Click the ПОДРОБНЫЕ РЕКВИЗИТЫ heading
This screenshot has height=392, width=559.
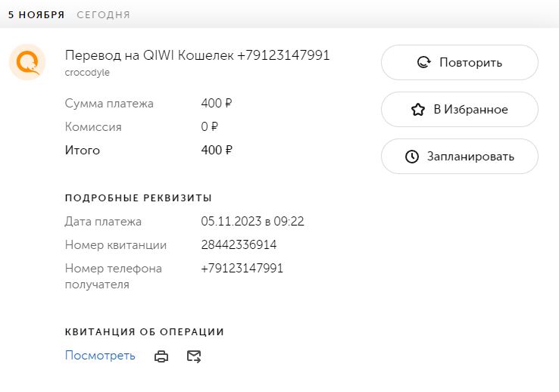(139, 198)
